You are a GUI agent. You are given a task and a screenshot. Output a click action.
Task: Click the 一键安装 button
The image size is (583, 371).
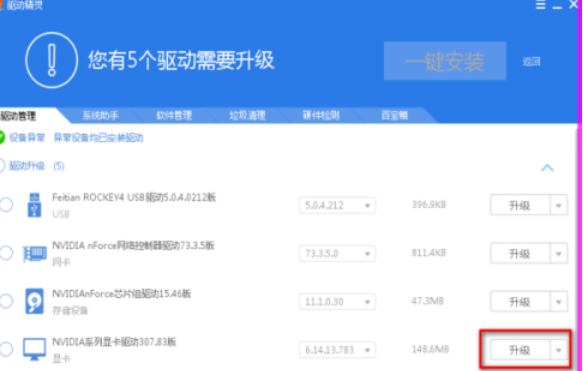[445, 61]
